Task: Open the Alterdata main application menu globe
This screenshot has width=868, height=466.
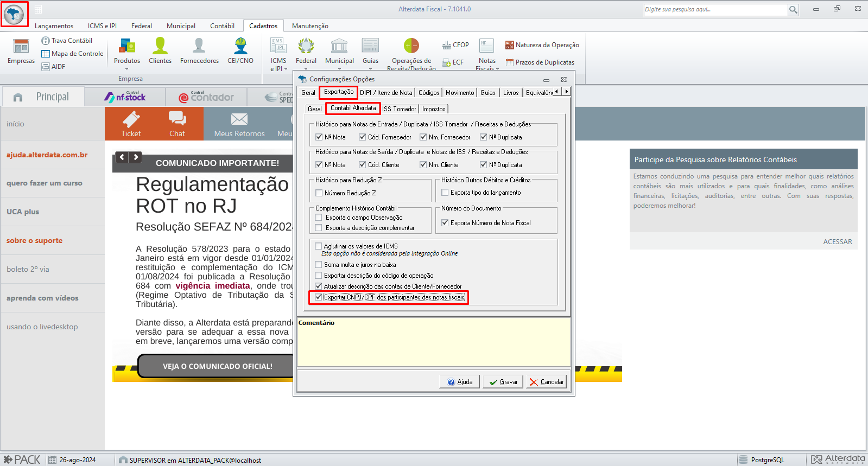Action: 14,14
